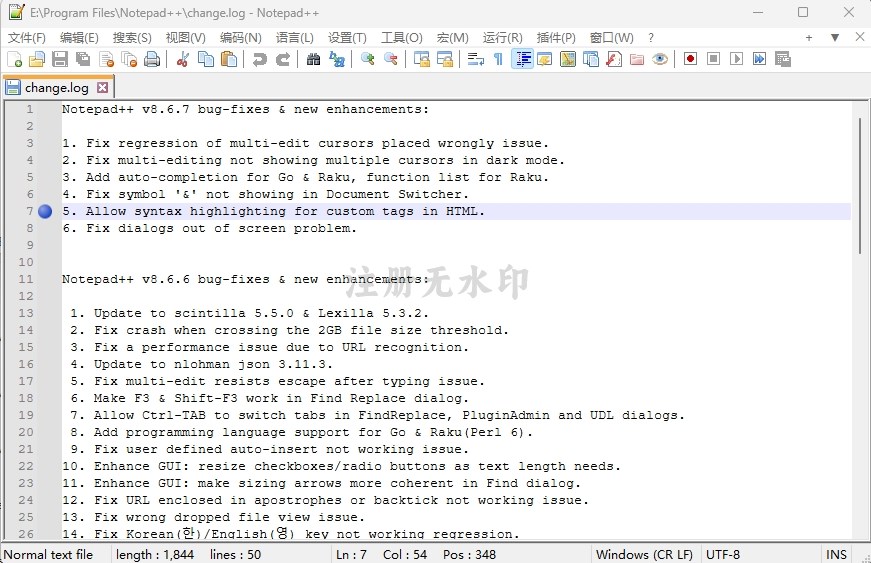The width and height of the screenshot is (871, 563).
Task: Create a new file with toolbar icon
Action: (14, 59)
